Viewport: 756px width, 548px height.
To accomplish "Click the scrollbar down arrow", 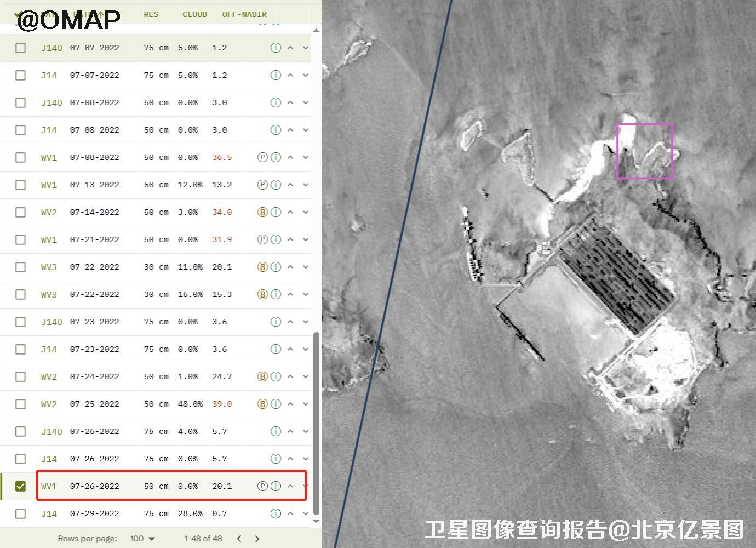I will pyautogui.click(x=316, y=522).
